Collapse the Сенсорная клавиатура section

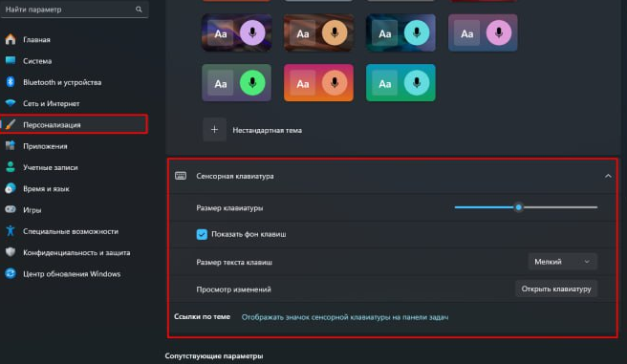tap(608, 176)
